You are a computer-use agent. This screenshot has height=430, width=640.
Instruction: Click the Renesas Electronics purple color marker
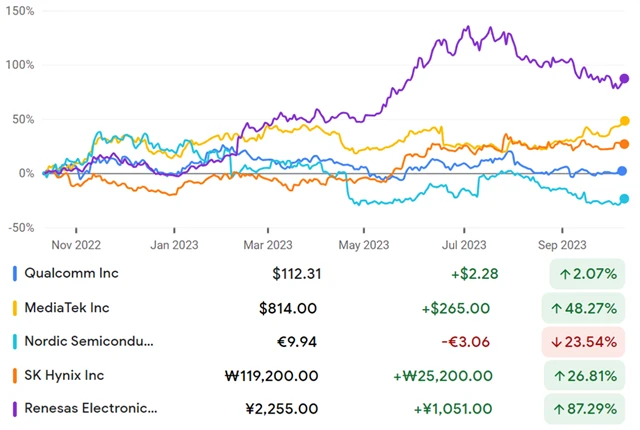pyautogui.click(x=14, y=408)
